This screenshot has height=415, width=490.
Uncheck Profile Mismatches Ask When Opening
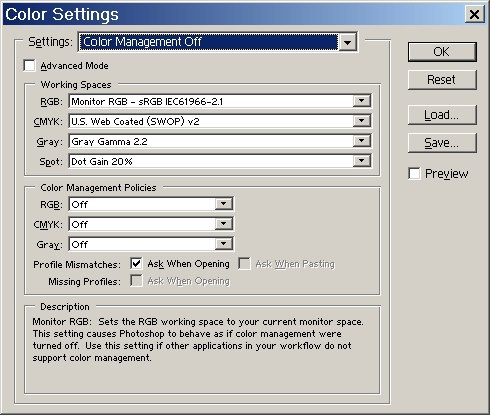point(136,263)
